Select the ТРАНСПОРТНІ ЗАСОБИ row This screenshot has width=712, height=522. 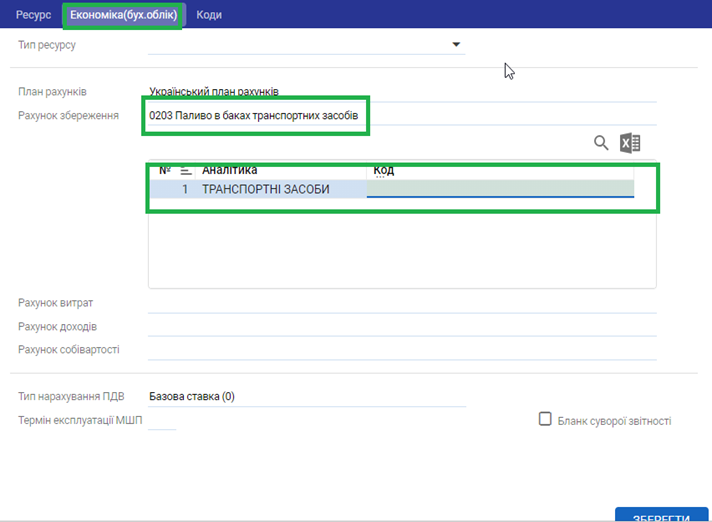click(x=265, y=189)
